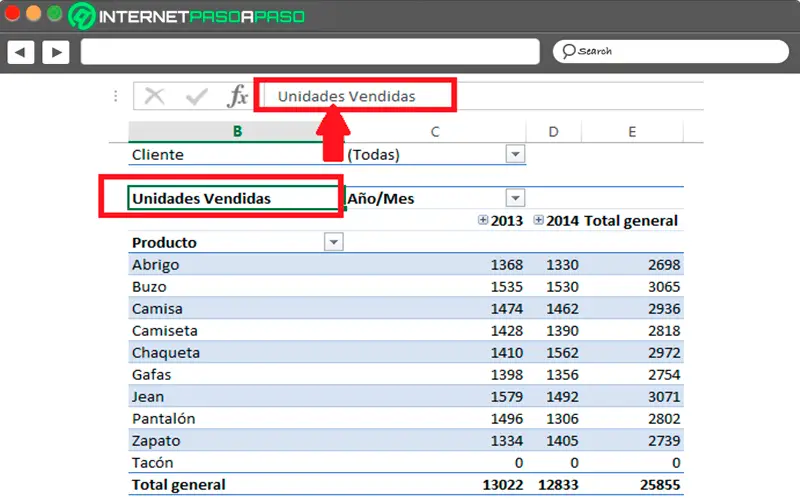Click Jean 2013 value 1579
Screen dimensions: 800x500
pos(507,396)
